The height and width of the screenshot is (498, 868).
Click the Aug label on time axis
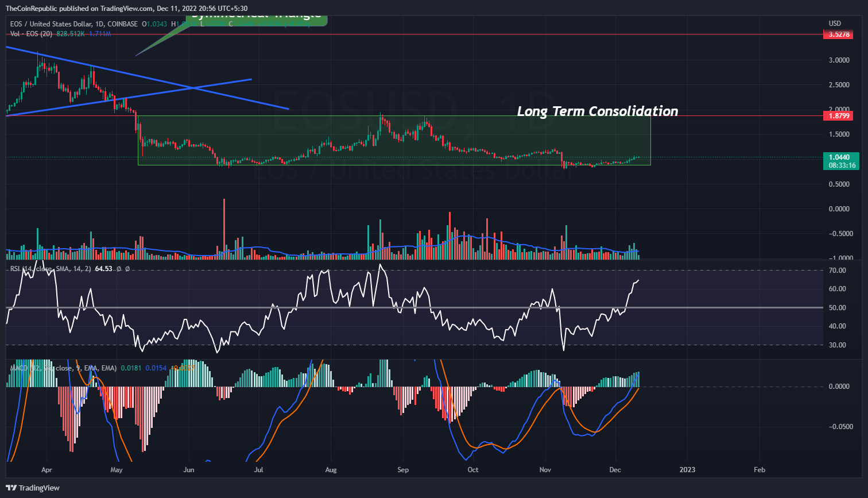coord(331,470)
